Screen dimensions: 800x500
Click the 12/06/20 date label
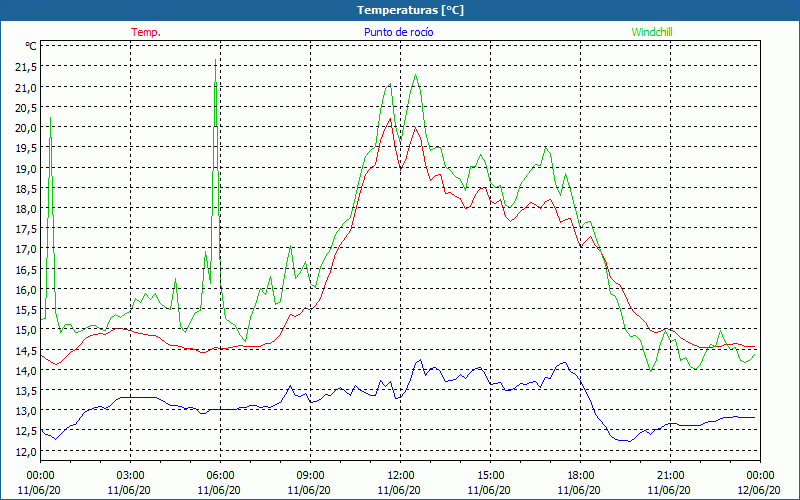pyautogui.click(x=759, y=490)
